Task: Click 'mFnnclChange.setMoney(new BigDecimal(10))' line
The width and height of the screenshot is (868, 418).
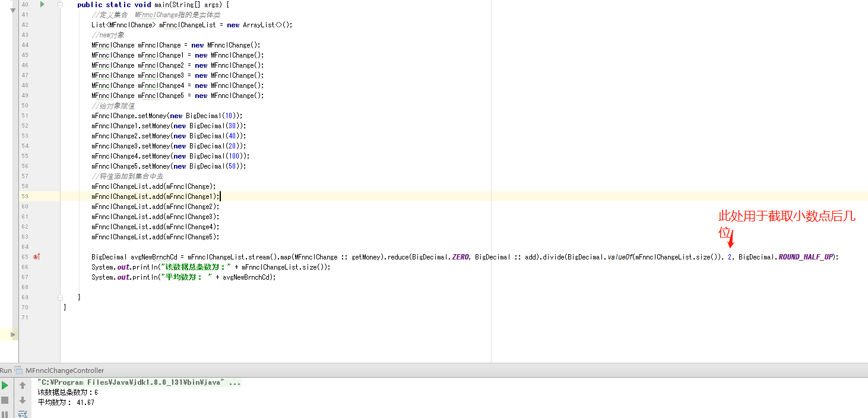Action: [x=167, y=116]
